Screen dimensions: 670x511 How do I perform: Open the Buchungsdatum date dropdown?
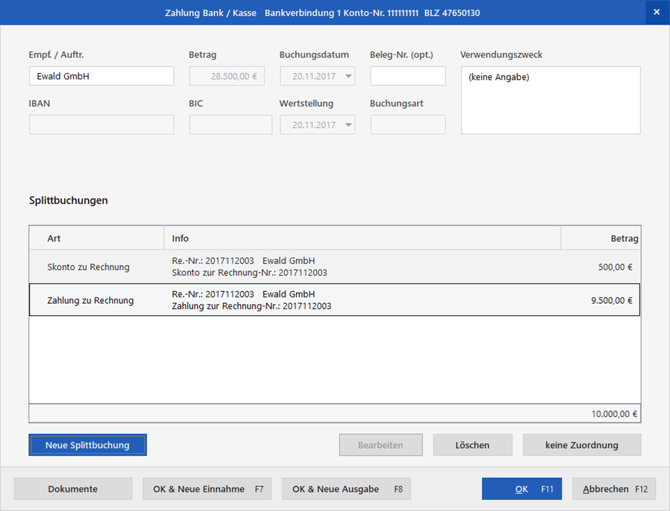[x=347, y=76]
